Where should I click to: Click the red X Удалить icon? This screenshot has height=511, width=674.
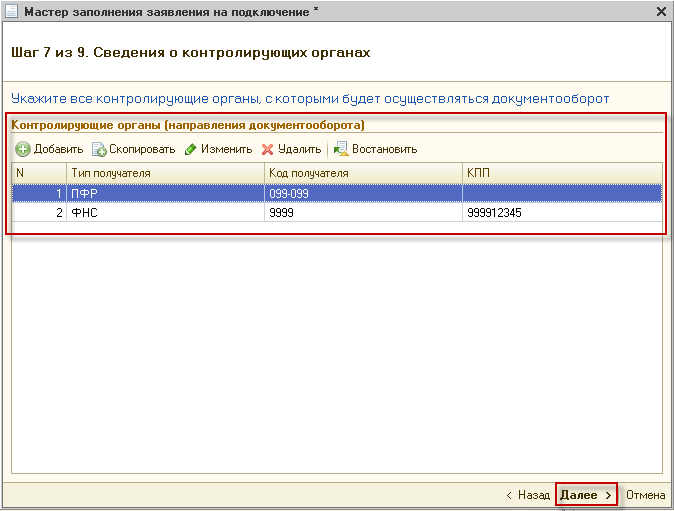coord(267,149)
